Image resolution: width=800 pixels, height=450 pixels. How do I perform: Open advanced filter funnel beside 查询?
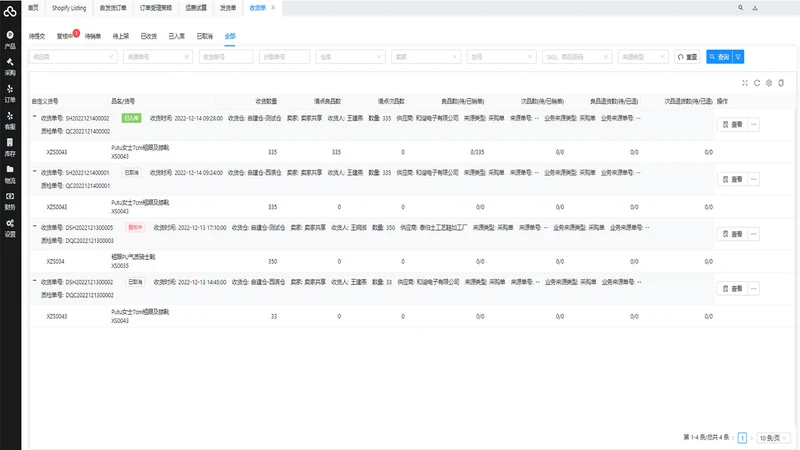[738, 57]
